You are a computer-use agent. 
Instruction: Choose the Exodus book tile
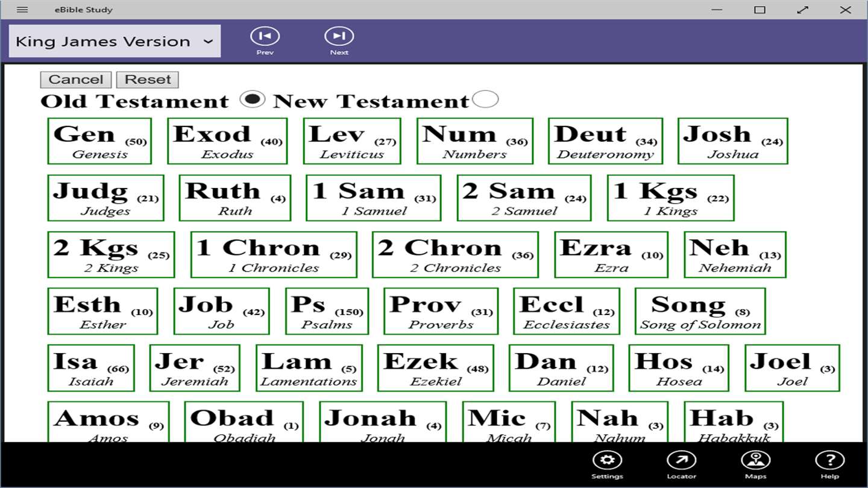[227, 141]
